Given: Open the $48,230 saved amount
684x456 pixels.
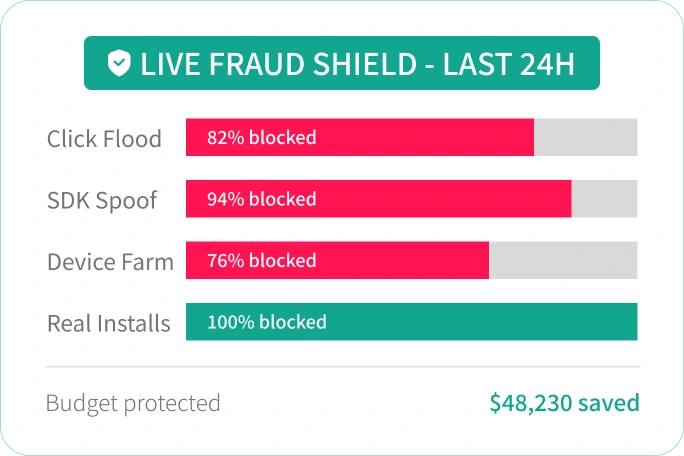Looking at the screenshot, I should click(564, 403).
